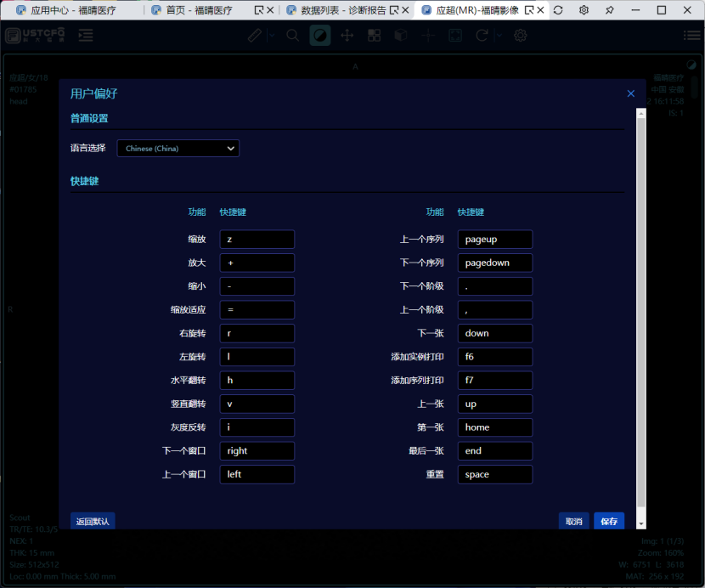Viewport: 705px width, 588px height.
Task: Select the four-arrow pan tool
Action: pyautogui.click(x=347, y=36)
